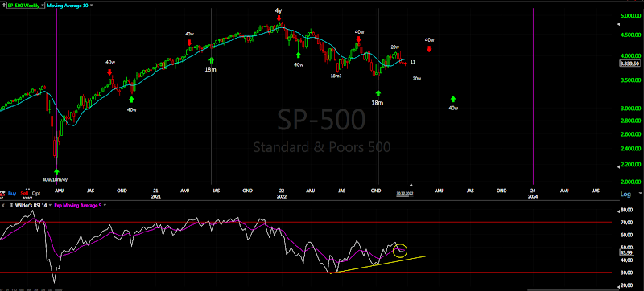Click the 30.12.2022 date marker

(x=404, y=193)
